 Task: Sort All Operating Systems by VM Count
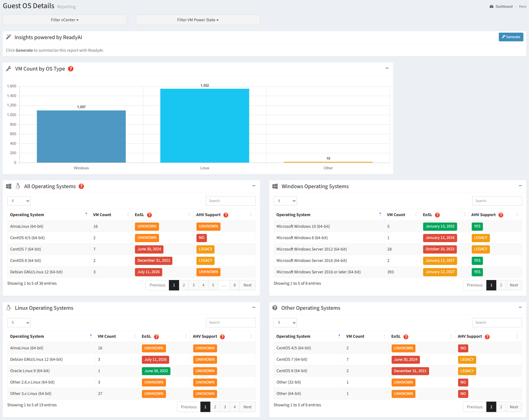click(111, 215)
